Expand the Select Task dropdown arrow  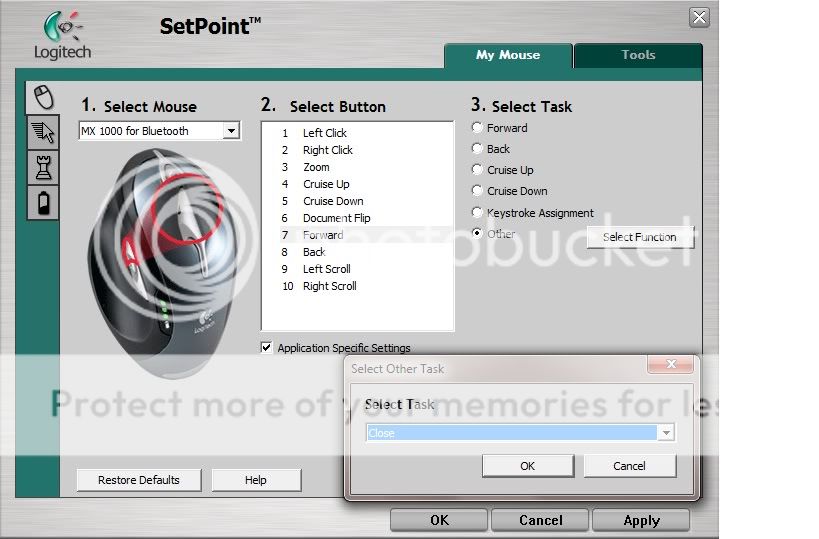666,432
